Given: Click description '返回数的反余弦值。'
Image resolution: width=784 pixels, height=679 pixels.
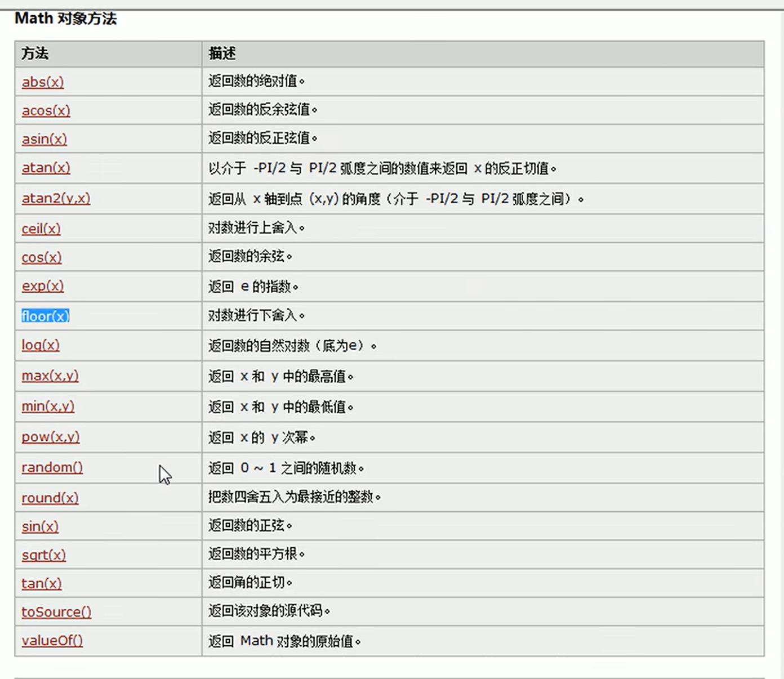Looking at the screenshot, I should point(263,109).
